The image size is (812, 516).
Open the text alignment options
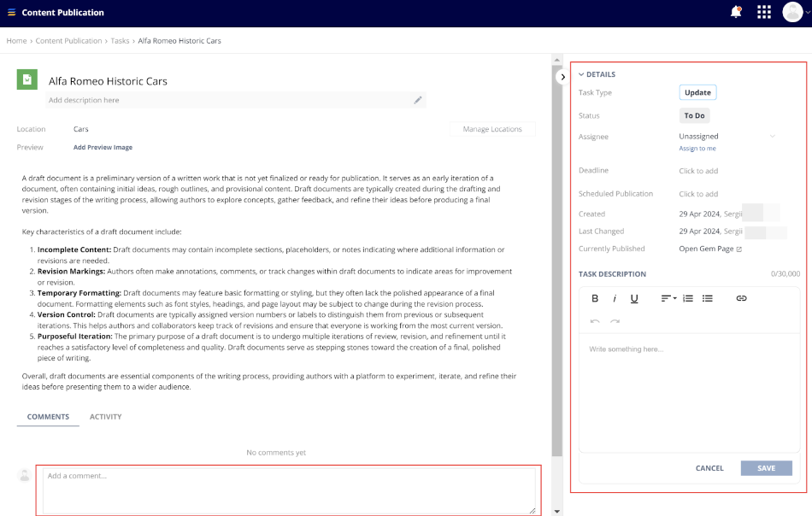[x=668, y=298]
